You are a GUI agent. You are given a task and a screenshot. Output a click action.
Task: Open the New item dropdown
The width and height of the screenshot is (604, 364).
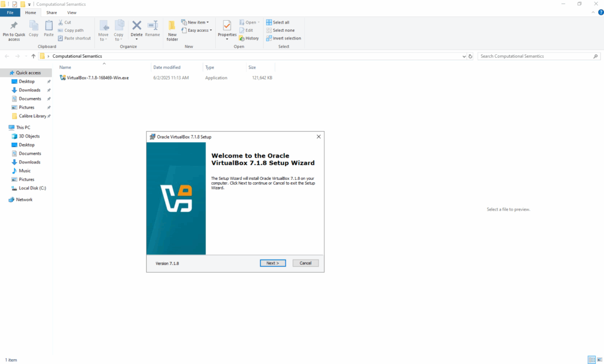pos(195,22)
